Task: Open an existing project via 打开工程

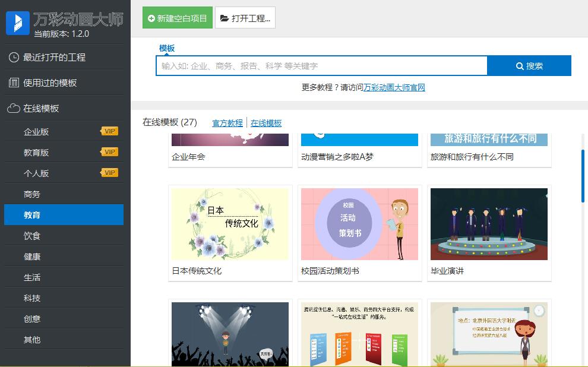Action: [245, 18]
